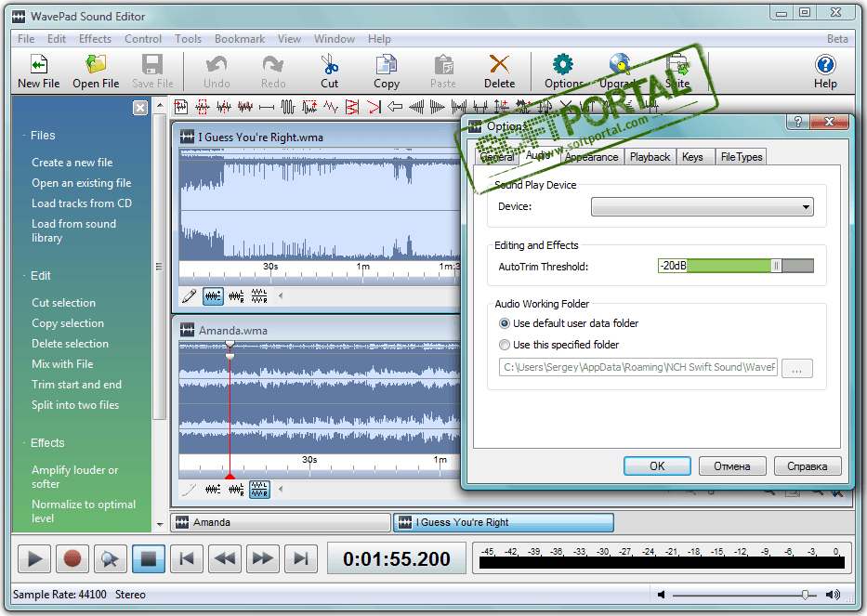This screenshot has width=867, height=616.
Task: Click the red arrow pointing to bar icon
Action: pyautogui.click(x=374, y=106)
